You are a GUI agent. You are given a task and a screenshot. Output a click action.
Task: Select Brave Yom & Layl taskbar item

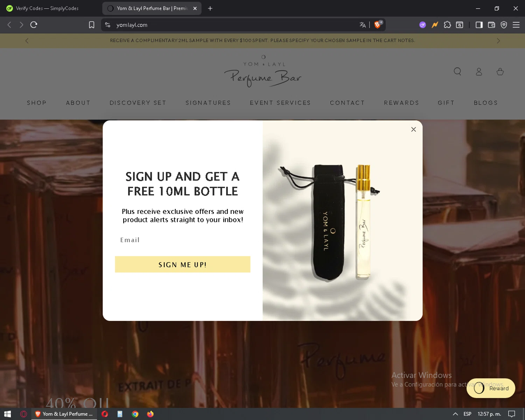pyautogui.click(x=64, y=414)
